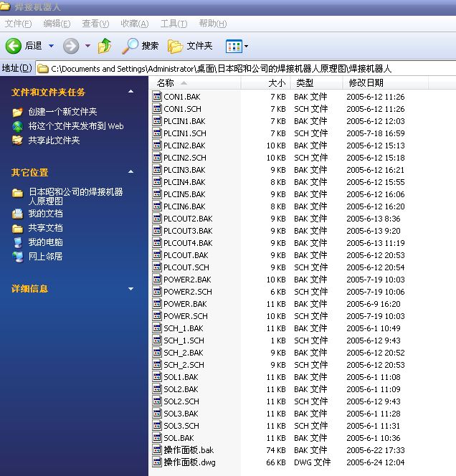
Task: Click the green Back arrow icon
Action: 14,46
